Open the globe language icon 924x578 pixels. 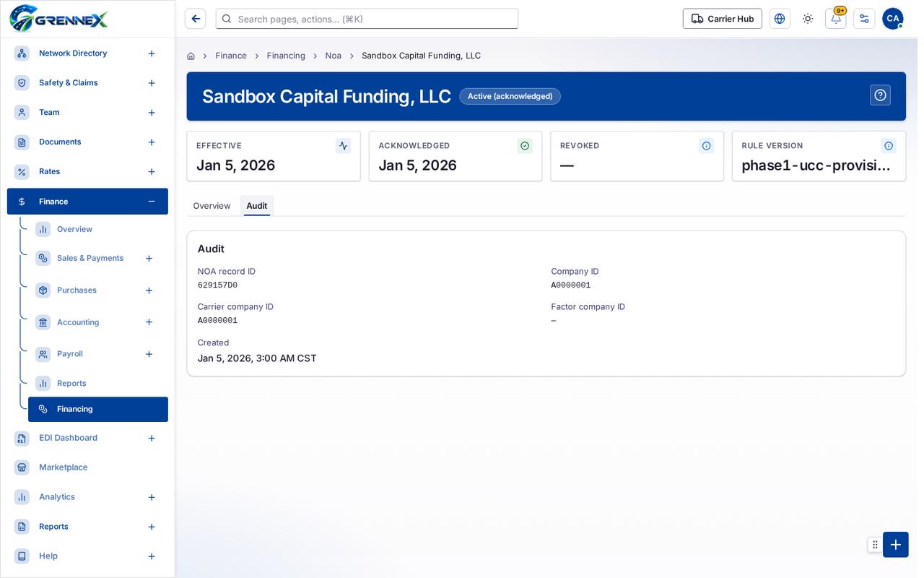click(780, 19)
